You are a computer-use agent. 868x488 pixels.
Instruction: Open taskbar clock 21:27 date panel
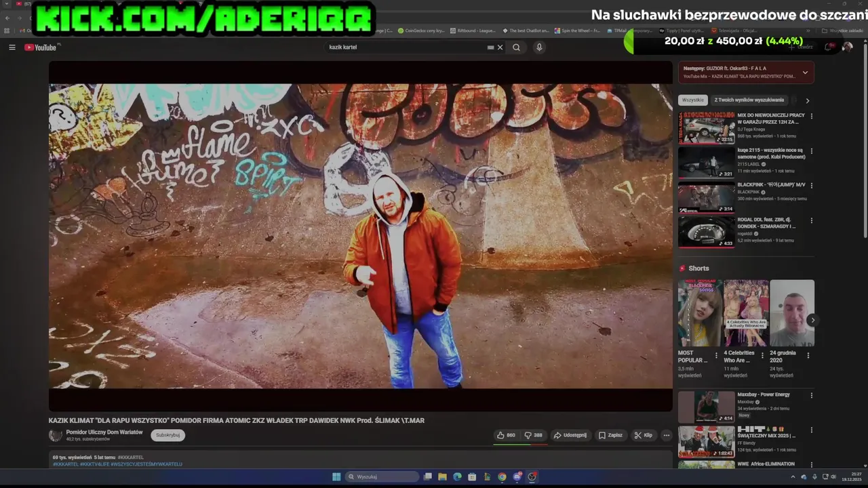[x=852, y=476]
